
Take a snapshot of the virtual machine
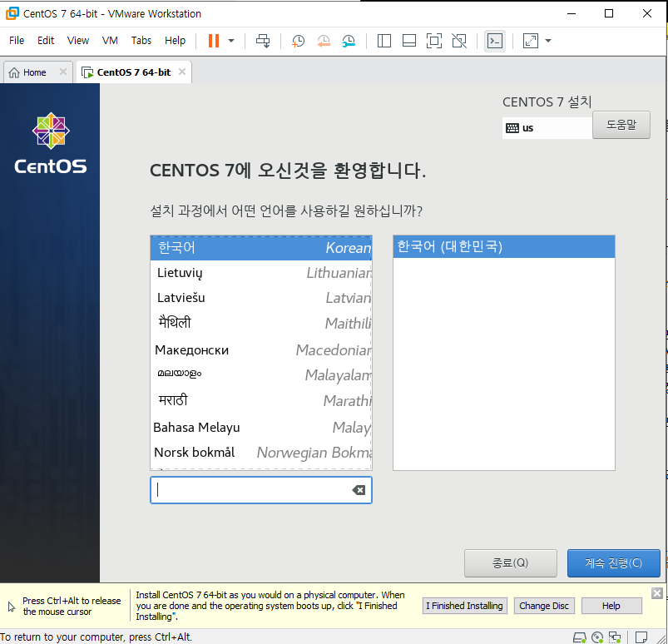click(298, 41)
